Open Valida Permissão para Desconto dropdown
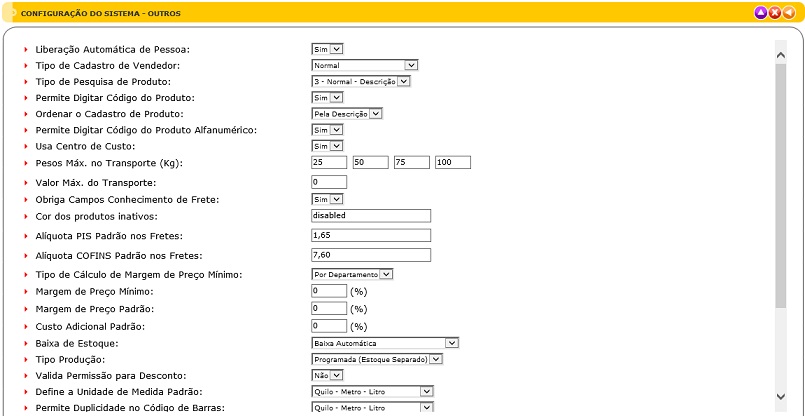Viewport: 805px width, 416px height. pyautogui.click(x=328, y=375)
